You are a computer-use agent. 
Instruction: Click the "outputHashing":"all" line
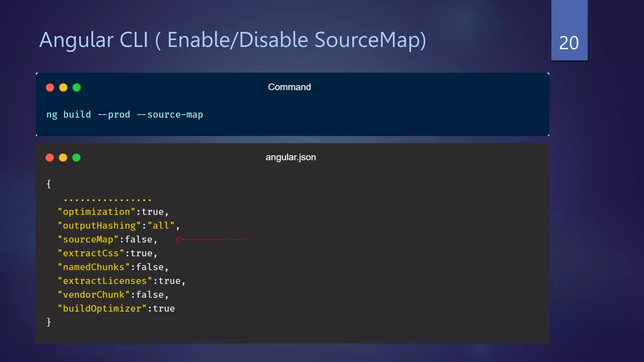(119, 226)
